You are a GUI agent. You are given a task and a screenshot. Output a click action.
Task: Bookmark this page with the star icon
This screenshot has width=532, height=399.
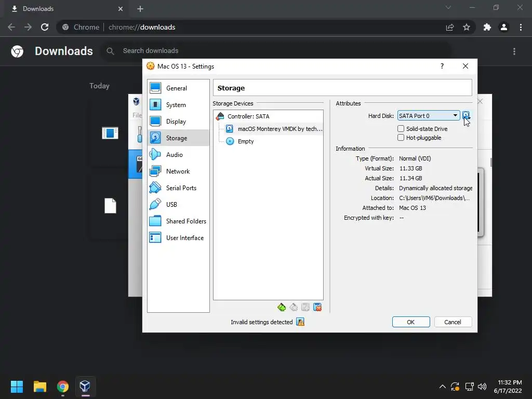pyautogui.click(x=467, y=27)
